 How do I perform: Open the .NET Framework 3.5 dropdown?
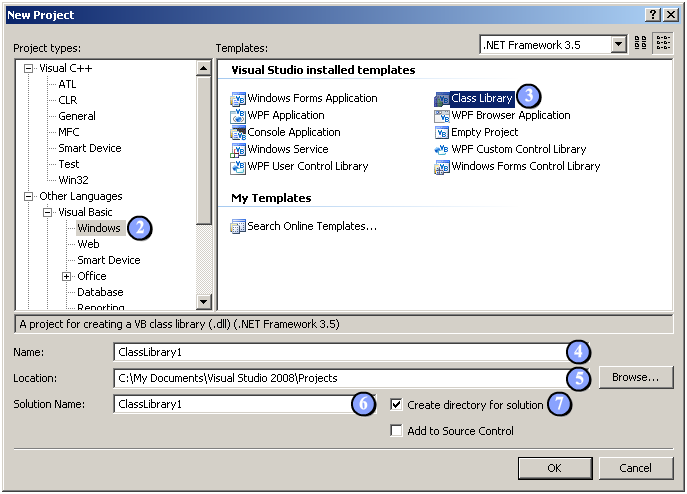pos(618,44)
